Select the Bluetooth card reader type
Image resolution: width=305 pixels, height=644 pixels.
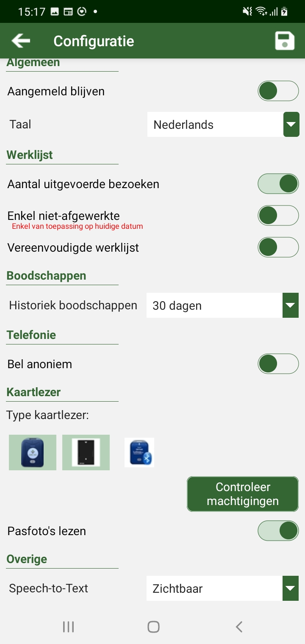coord(139,452)
